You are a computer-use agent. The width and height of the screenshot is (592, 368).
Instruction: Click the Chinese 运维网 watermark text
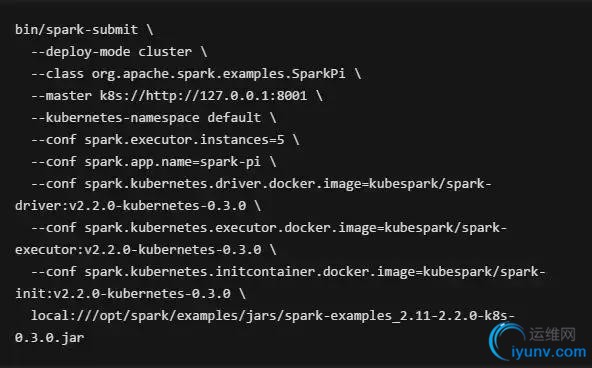click(552, 334)
